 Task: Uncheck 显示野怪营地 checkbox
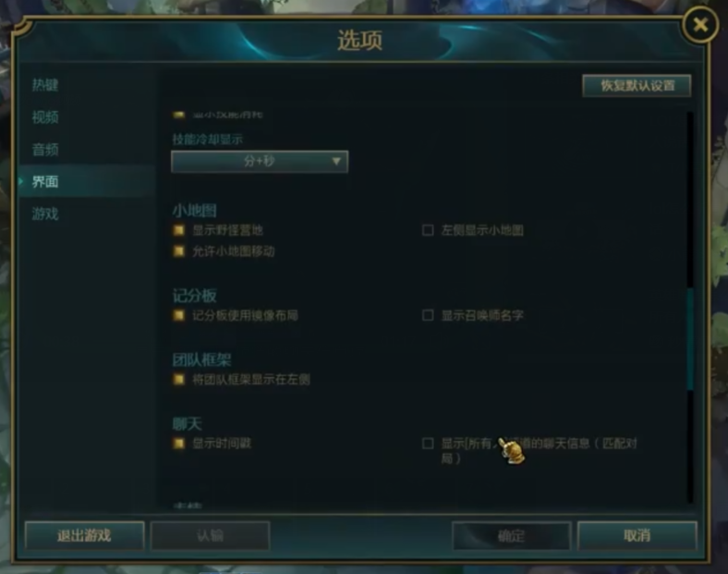point(178,230)
